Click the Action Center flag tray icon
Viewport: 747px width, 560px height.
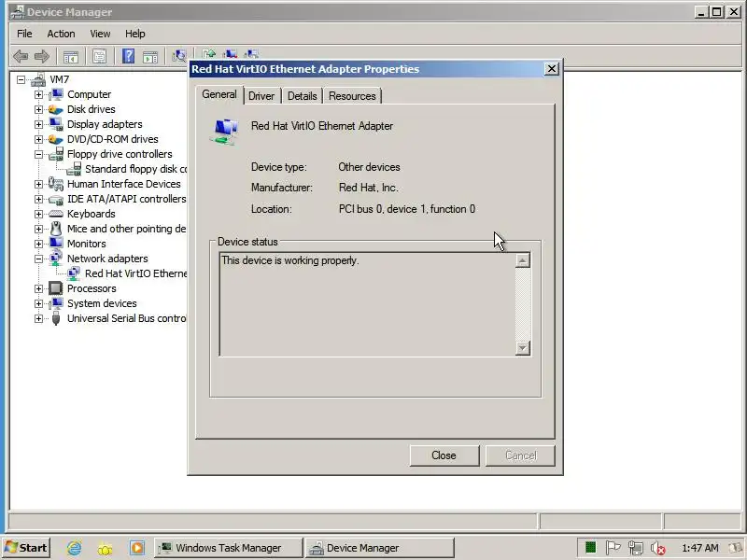click(x=613, y=548)
